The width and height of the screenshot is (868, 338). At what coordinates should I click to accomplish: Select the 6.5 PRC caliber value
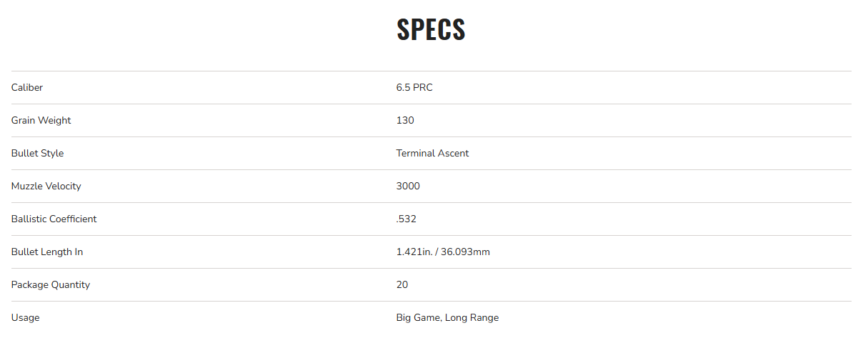point(414,88)
